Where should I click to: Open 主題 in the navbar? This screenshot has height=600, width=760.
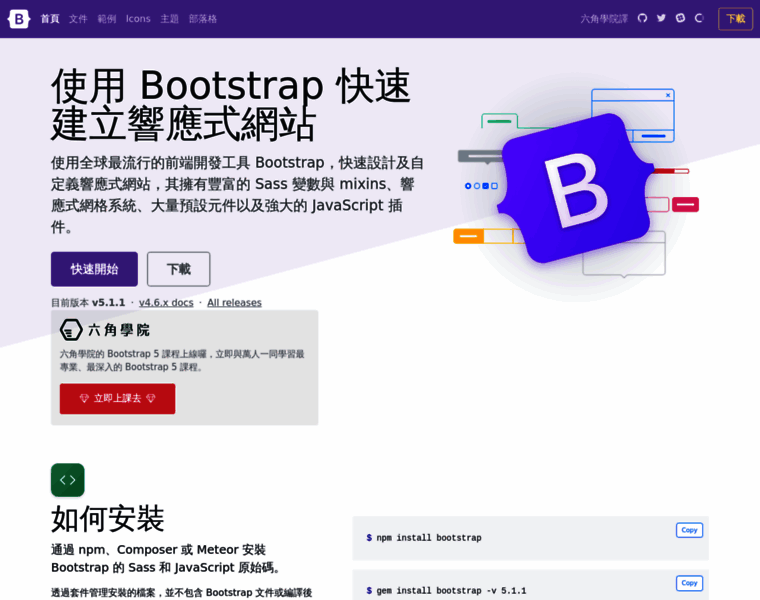pos(170,19)
